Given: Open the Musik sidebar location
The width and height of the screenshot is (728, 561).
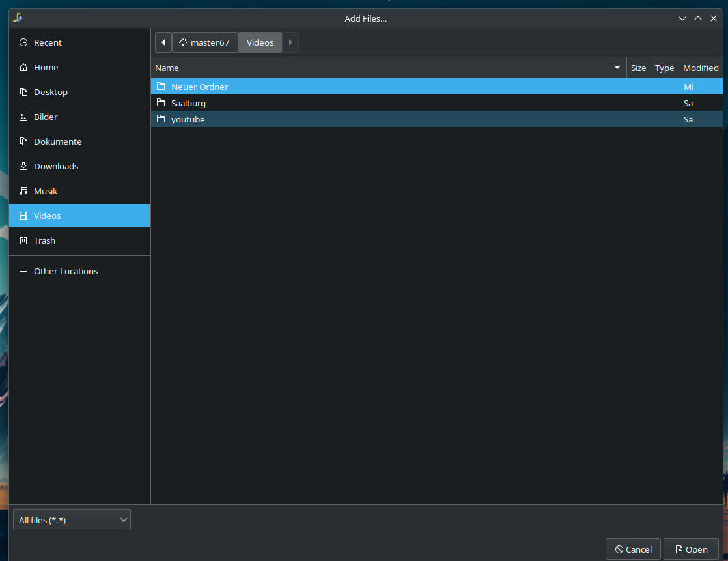Looking at the screenshot, I should pyautogui.click(x=79, y=191).
